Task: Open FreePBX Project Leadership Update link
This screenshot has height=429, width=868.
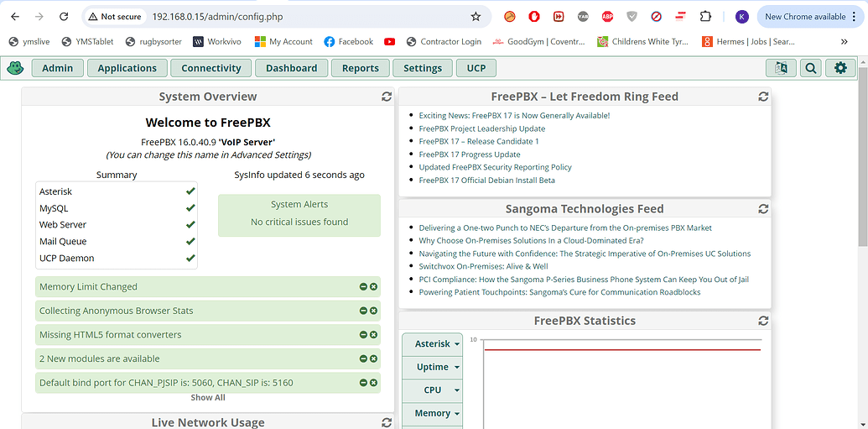Action: point(482,128)
